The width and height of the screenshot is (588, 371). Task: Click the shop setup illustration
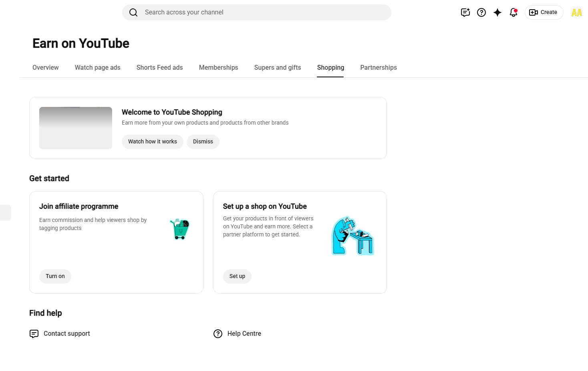(x=353, y=236)
